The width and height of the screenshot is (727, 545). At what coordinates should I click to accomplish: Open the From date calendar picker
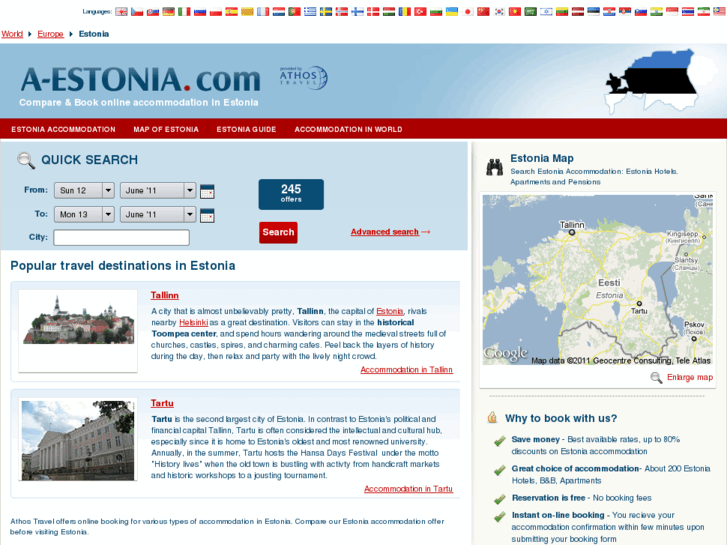pyautogui.click(x=207, y=191)
